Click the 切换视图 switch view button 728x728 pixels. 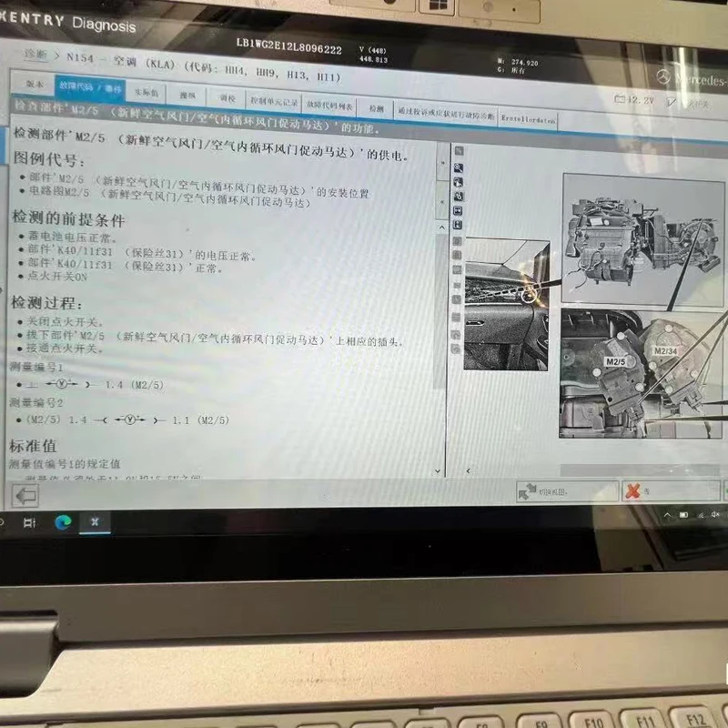pos(567,491)
